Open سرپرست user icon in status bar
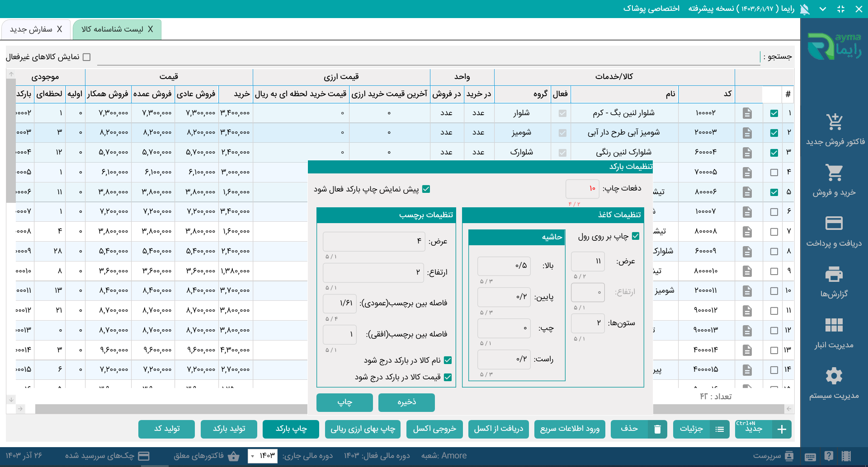 coord(789,456)
